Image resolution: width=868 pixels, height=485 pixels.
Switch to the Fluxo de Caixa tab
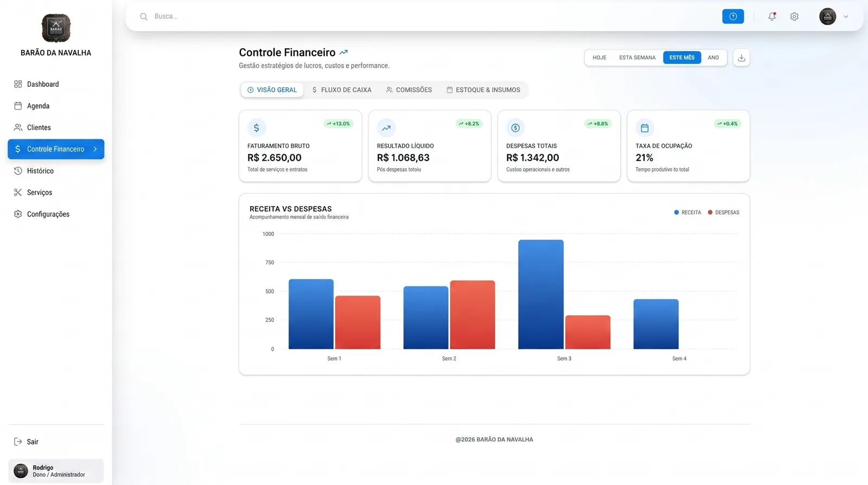[x=342, y=90]
